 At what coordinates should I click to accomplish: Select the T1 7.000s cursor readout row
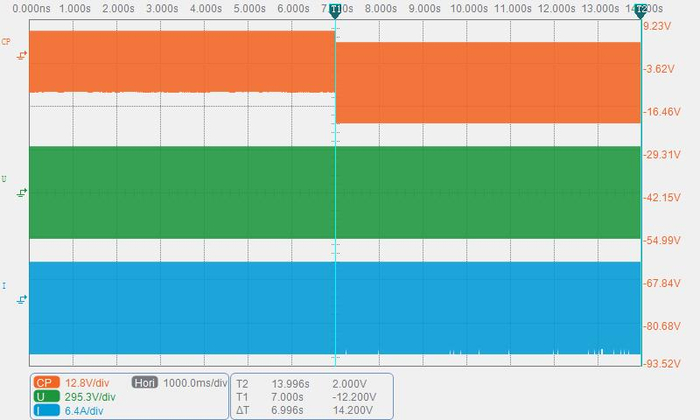tap(306, 397)
